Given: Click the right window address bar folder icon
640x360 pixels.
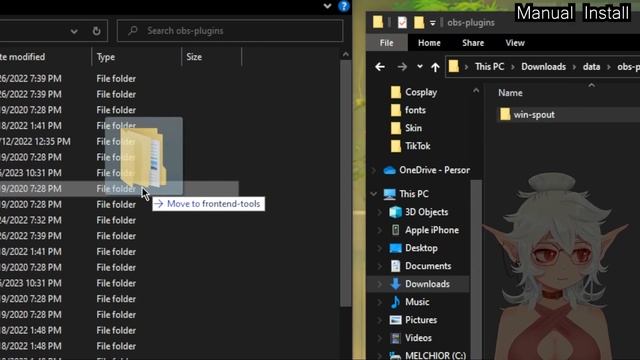Looking at the screenshot, I should coord(453,67).
